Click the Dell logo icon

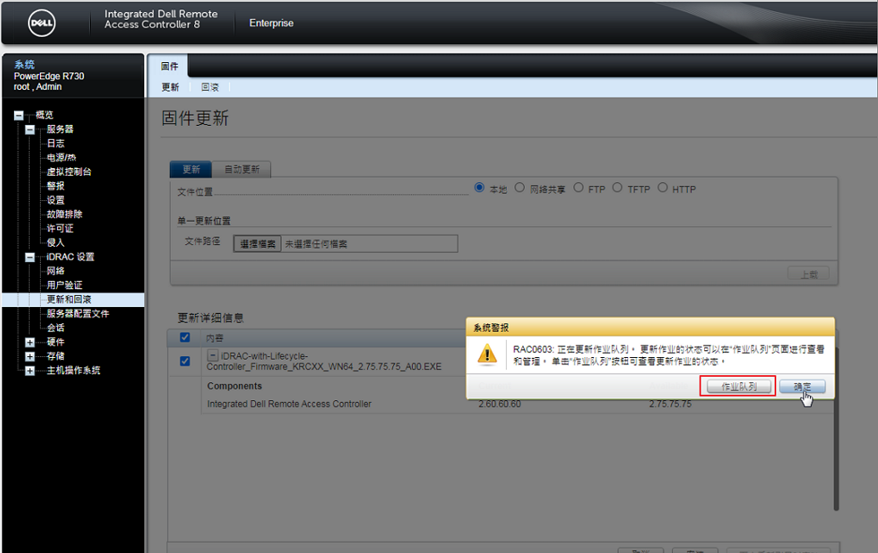(41, 23)
